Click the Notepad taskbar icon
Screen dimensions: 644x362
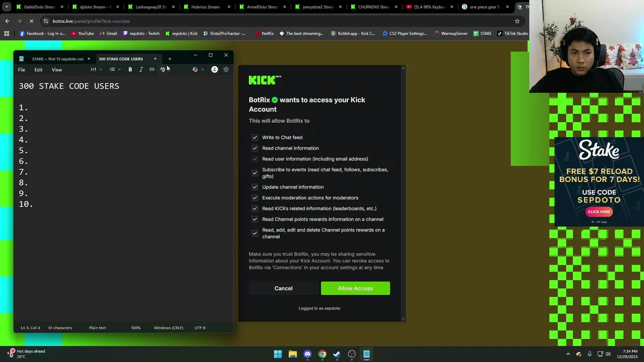coord(366,354)
